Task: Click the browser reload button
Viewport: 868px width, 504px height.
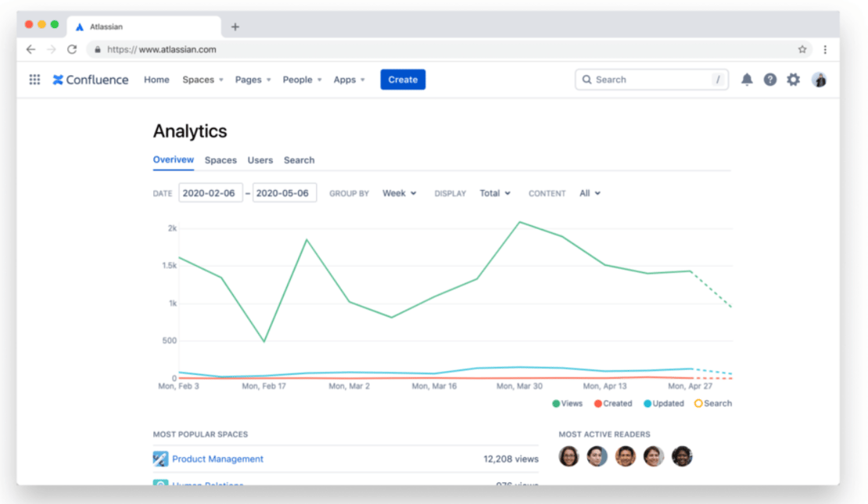Action: 72,49
